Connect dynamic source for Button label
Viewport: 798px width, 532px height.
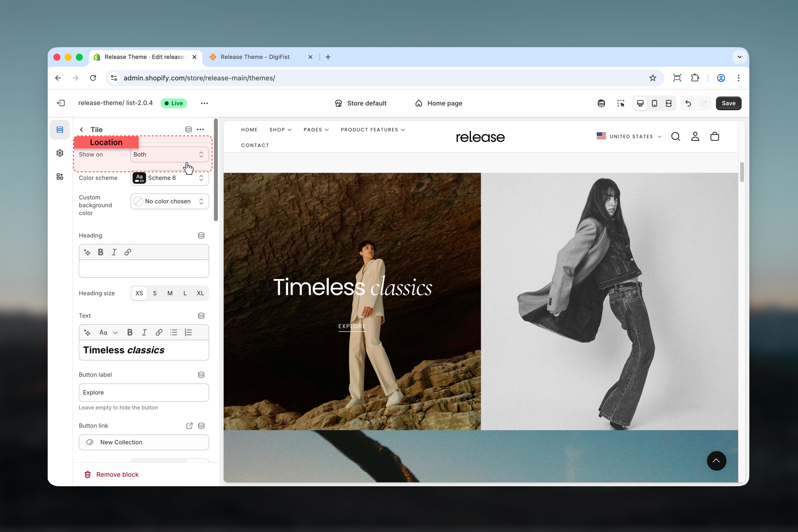tap(201, 375)
